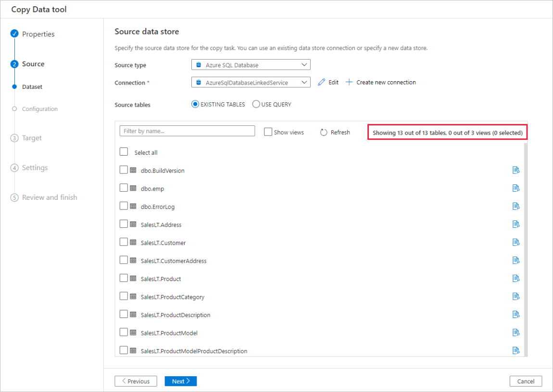This screenshot has width=553, height=392.
Task: Check the SalesLT.Product table checkbox
Action: 124,278
